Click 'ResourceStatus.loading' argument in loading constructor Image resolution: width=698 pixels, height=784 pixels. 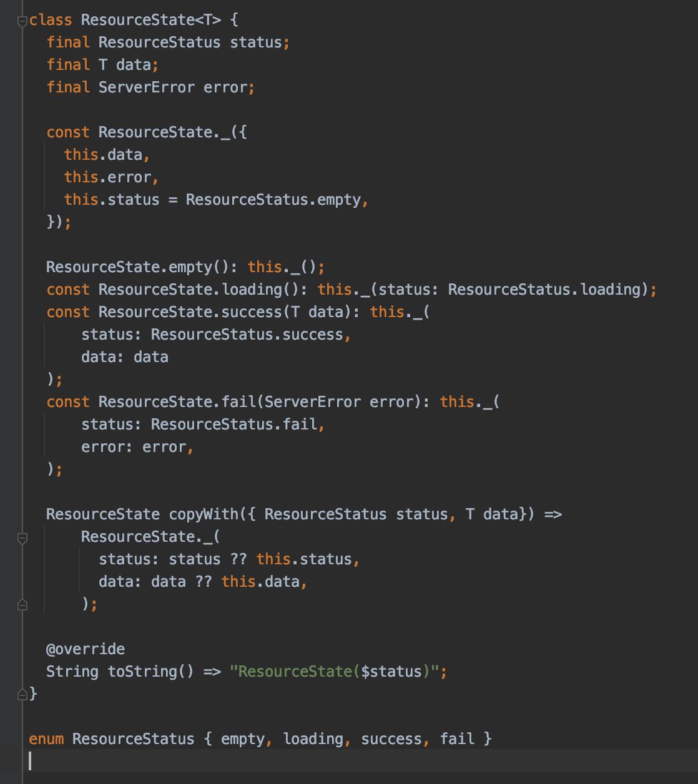[544, 290]
